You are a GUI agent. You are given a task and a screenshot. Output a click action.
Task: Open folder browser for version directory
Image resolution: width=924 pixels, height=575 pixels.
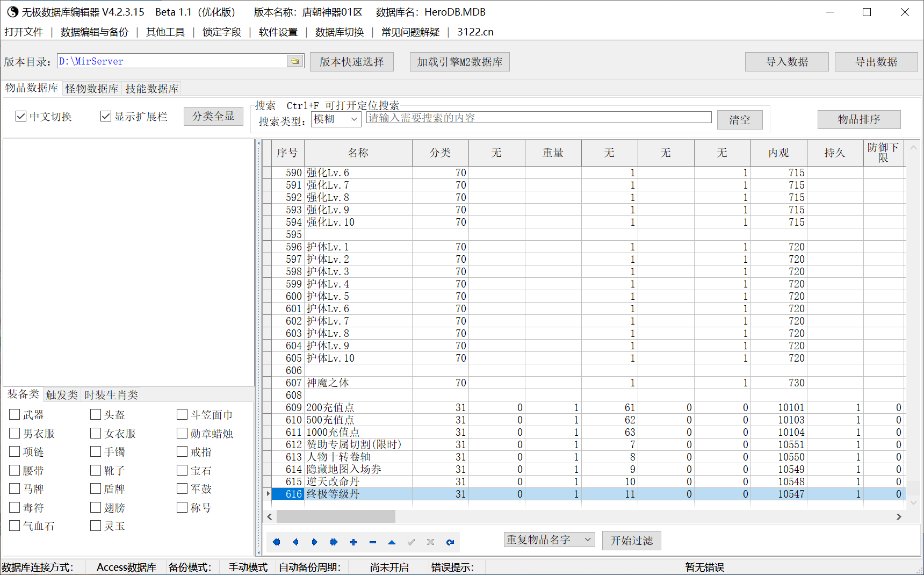(x=295, y=61)
